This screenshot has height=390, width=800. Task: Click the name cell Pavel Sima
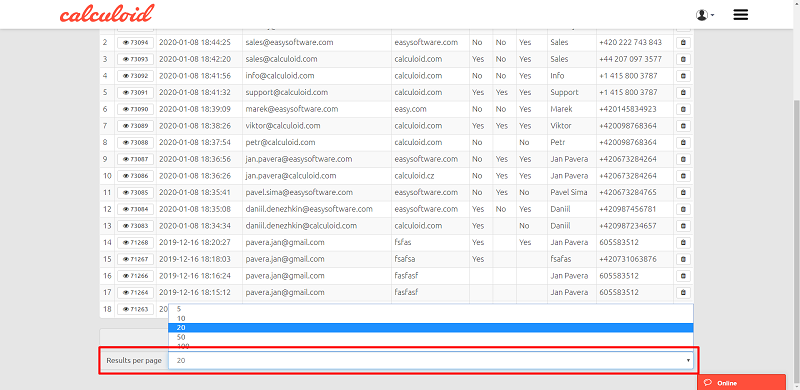coord(572,192)
